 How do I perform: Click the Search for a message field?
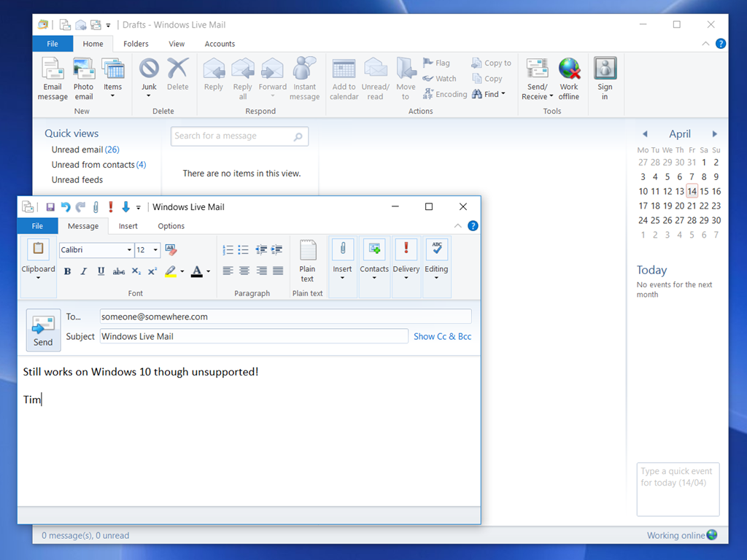pos(239,136)
